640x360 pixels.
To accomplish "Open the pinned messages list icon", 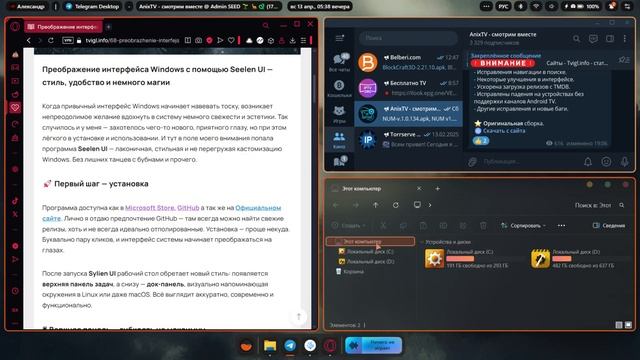I will click(x=624, y=60).
